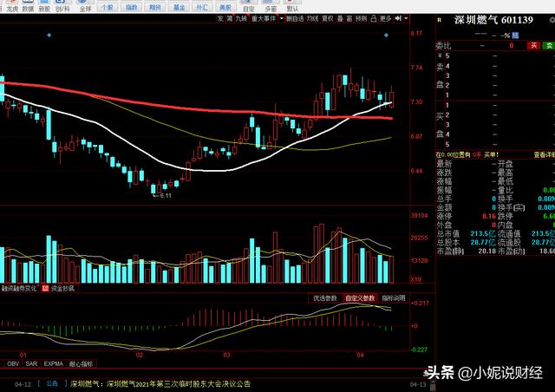Open the 预测 forecast tool
Viewport: 555px width, 392px height.
point(362,18)
